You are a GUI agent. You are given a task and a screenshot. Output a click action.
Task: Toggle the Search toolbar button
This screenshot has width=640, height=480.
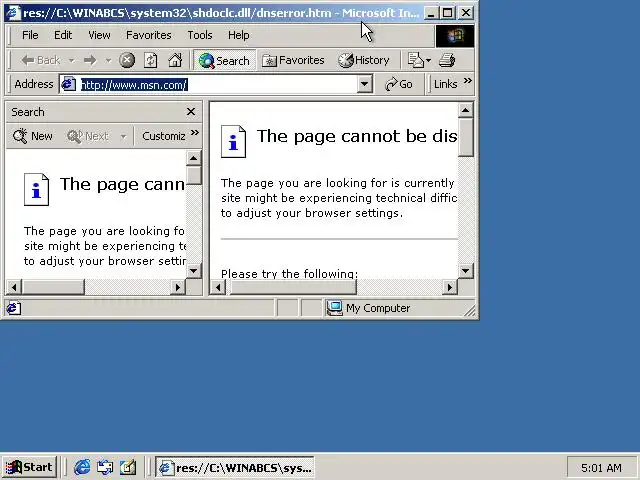tap(224, 60)
